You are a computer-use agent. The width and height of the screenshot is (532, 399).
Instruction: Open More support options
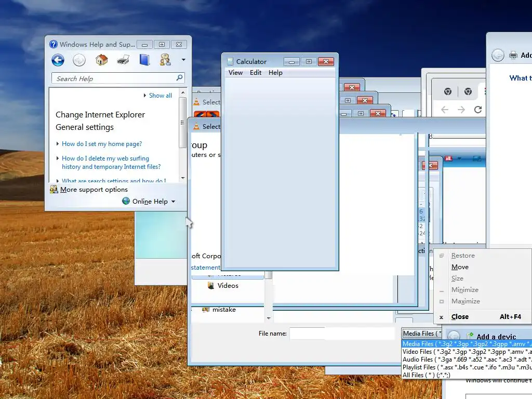[x=94, y=190]
